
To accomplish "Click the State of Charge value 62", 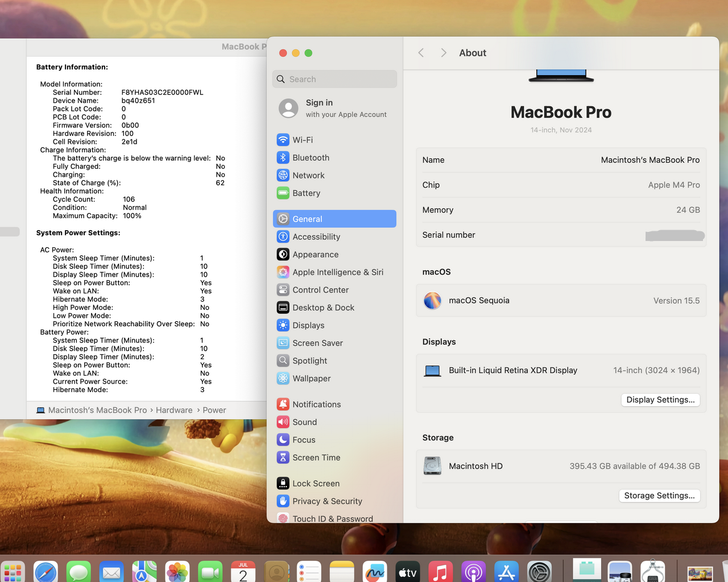I will click(220, 183).
